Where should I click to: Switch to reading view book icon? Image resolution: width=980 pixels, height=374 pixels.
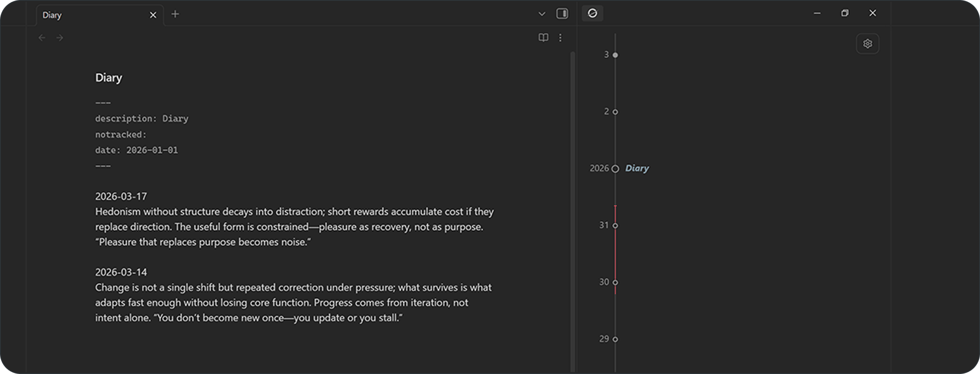(543, 38)
